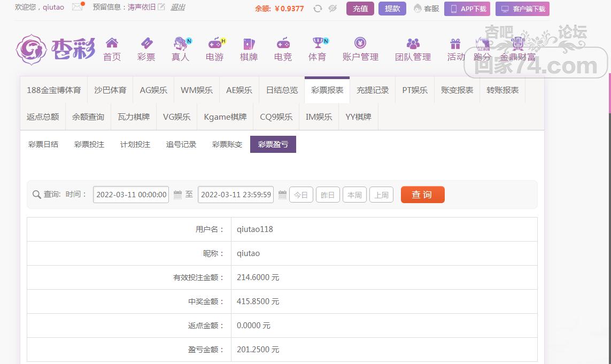The height and width of the screenshot is (364, 611).
Task: Open the 彩票 lottery icon
Action: pyautogui.click(x=146, y=43)
